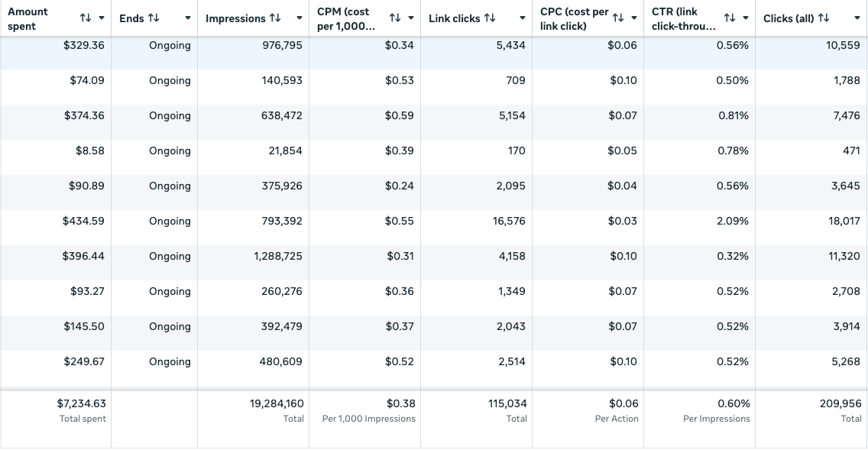This screenshot has height=450, width=868.
Task: Click impressions value 1,288,725
Action: point(278,256)
